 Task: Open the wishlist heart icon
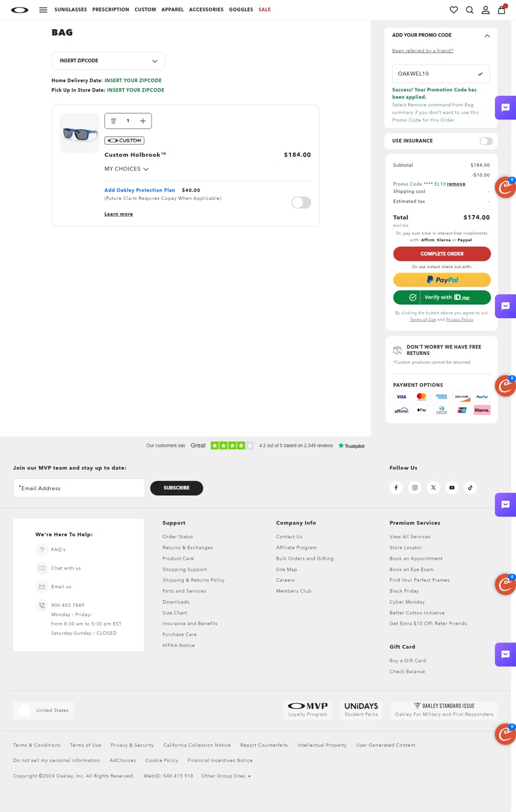point(454,10)
